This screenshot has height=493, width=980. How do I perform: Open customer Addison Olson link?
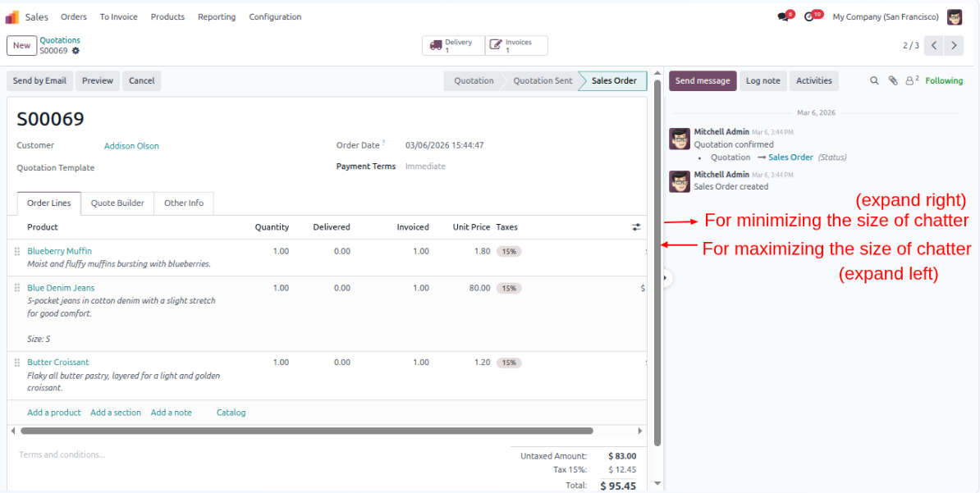point(131,145)
